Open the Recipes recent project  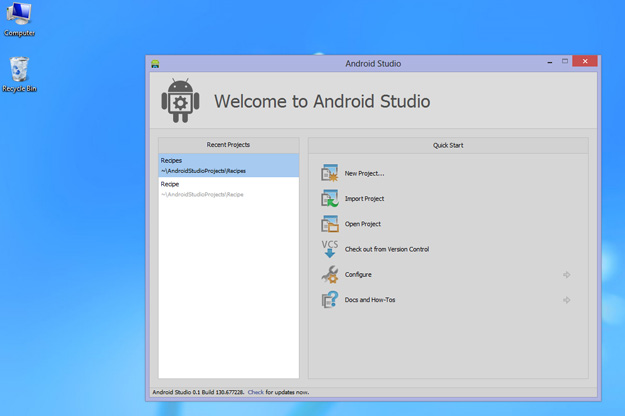(x=229, y=165)
